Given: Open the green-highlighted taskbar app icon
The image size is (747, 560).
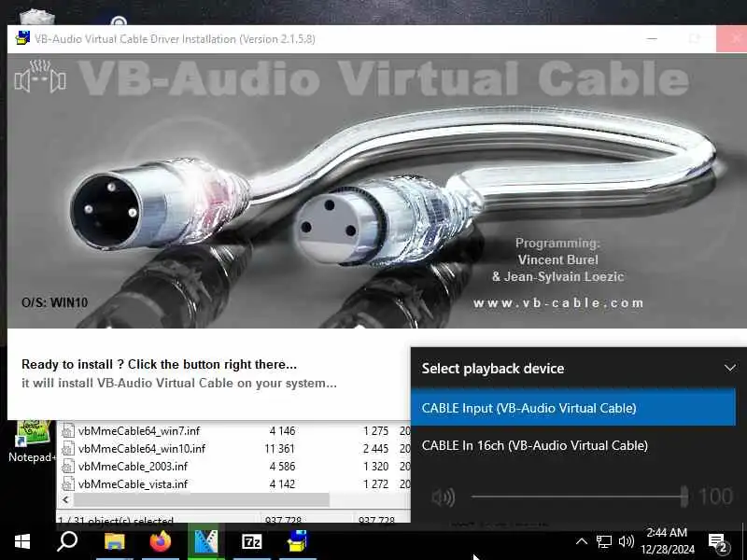Looking at the screenshot, I should pos(205,542).
